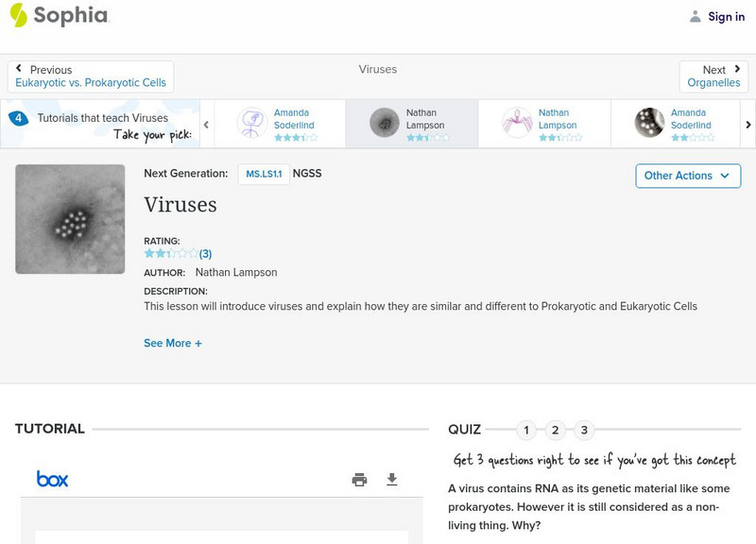Go to quiz question 2

pyautogui.click(x=556, y=431)
